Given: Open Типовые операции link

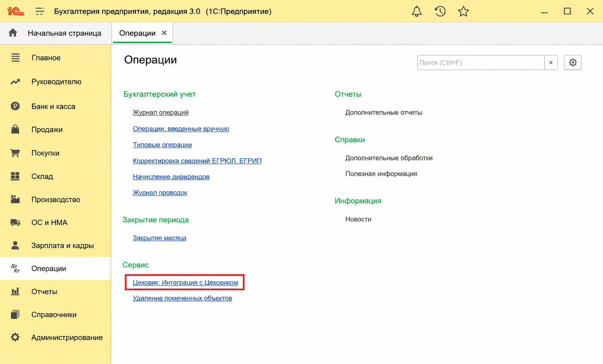Looking at the screenshot, I should tap(162, 145).
